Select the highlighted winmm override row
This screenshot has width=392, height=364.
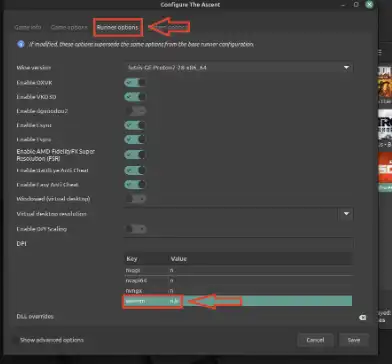[238, 301]
